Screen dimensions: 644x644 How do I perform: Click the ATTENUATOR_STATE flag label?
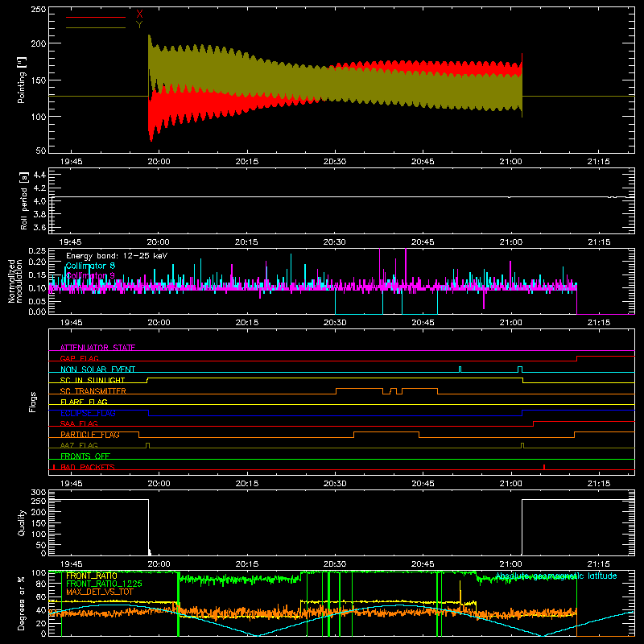(97, 348)
